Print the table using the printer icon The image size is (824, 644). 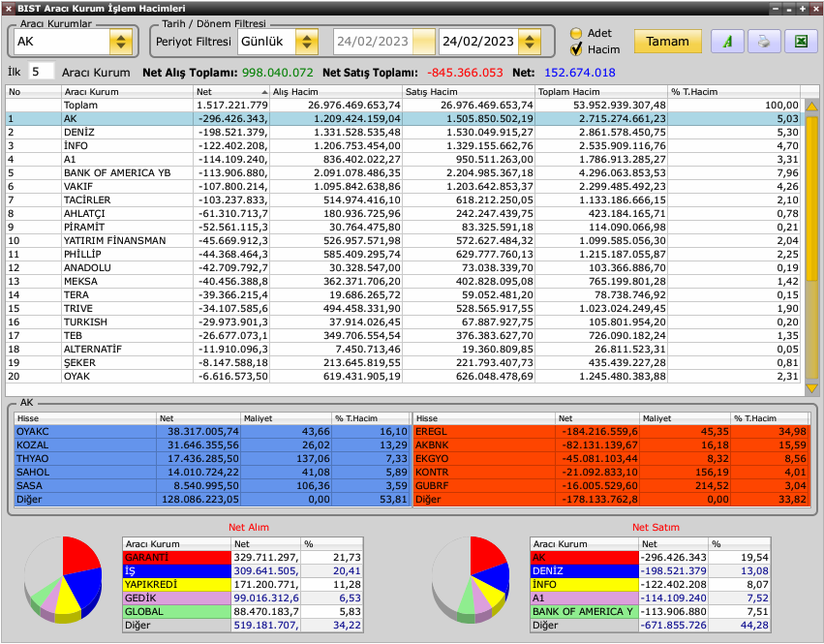(x=764, y=41)
